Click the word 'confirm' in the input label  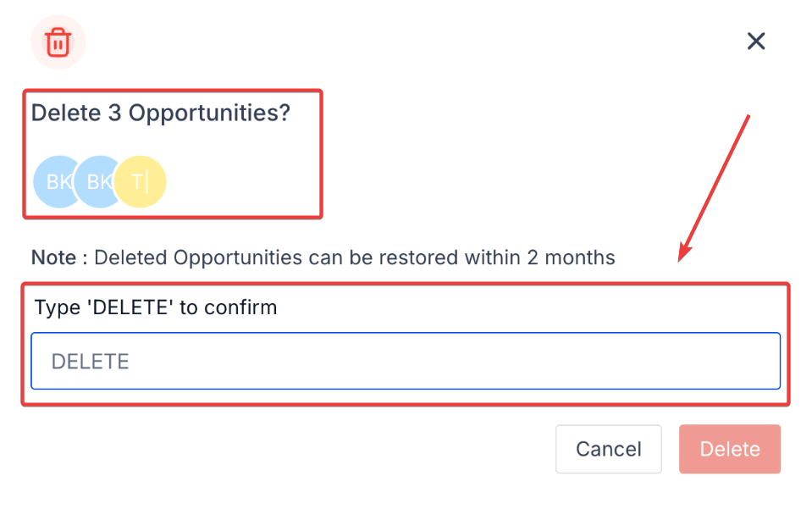[244, 307]
